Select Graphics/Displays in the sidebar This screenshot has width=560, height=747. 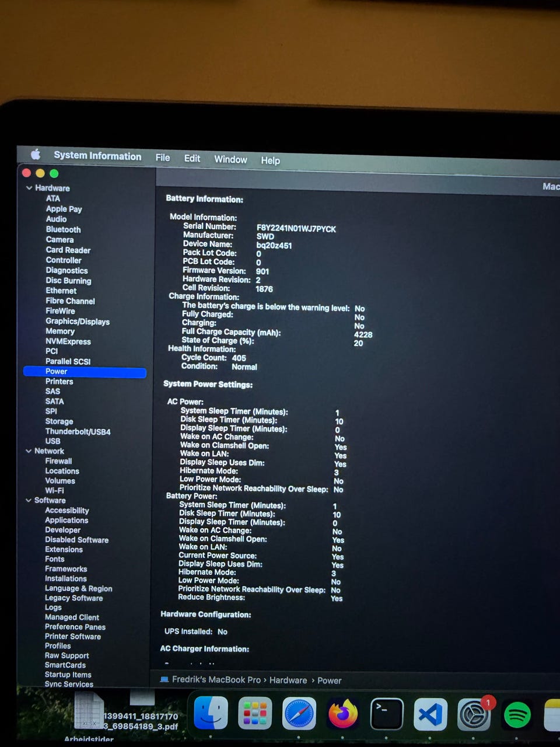click(x=78, y=322)
